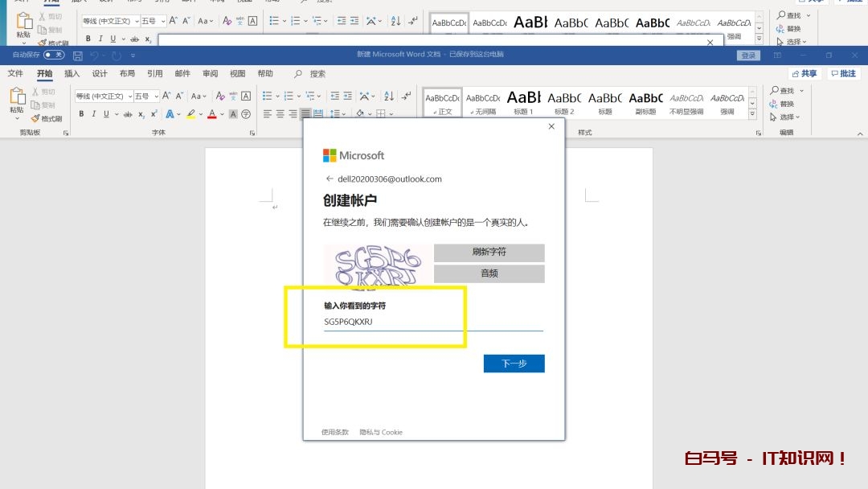Click the 刷新字符 (refresh characters) button

pos(489,253)
